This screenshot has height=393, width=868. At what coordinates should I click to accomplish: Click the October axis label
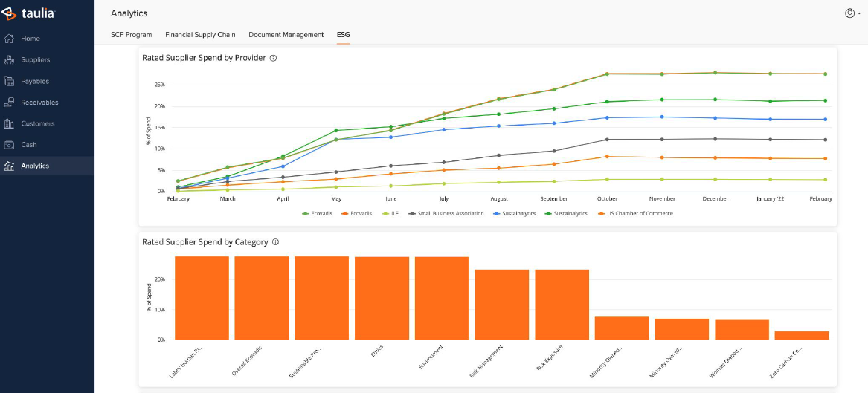coord(607,198)
